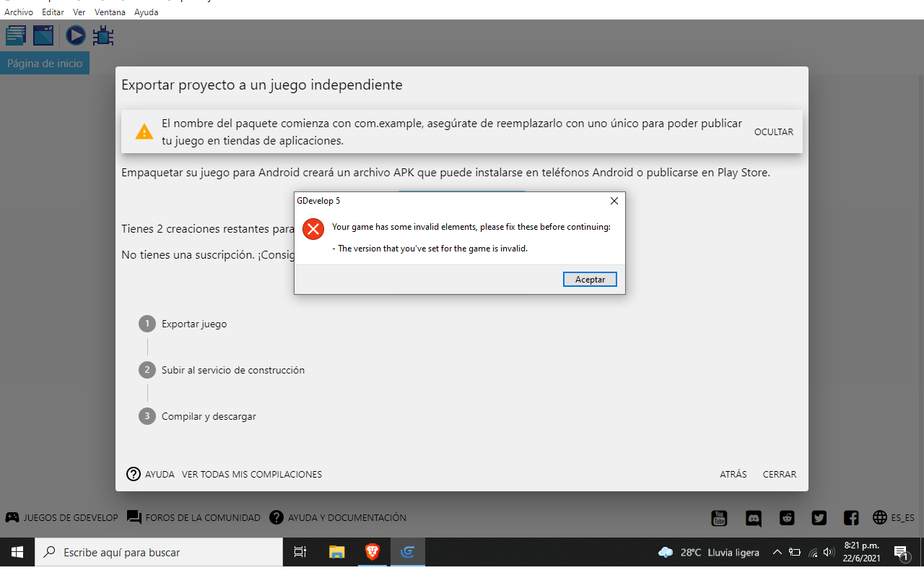Viewport: 924px width, 578px height.
Task: Close export dialog with CERRAR
Action: [x=780, y=475]
